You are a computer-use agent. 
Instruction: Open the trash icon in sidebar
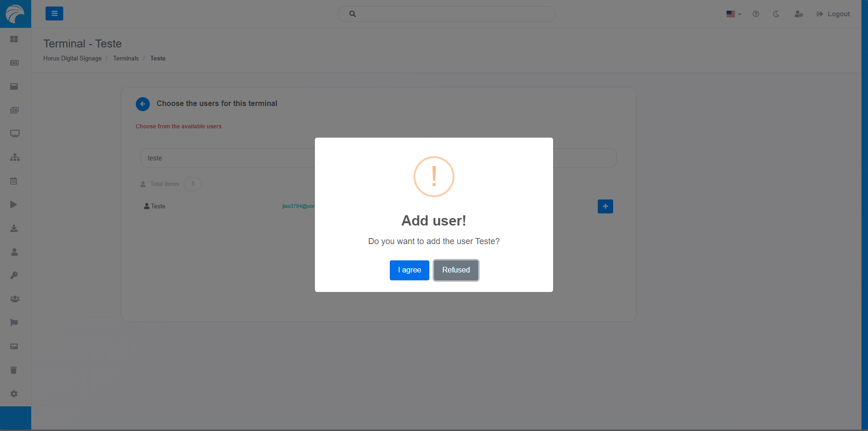pos(14,370)
